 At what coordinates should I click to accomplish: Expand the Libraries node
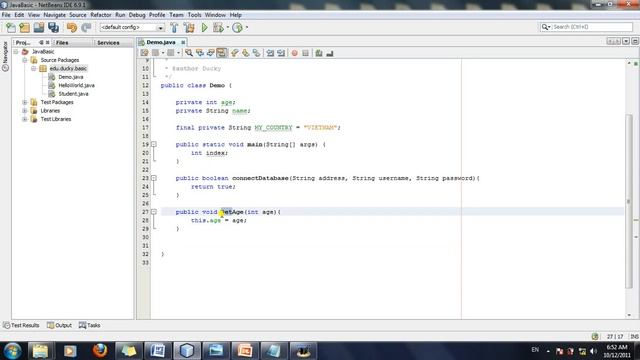[25, 111]
